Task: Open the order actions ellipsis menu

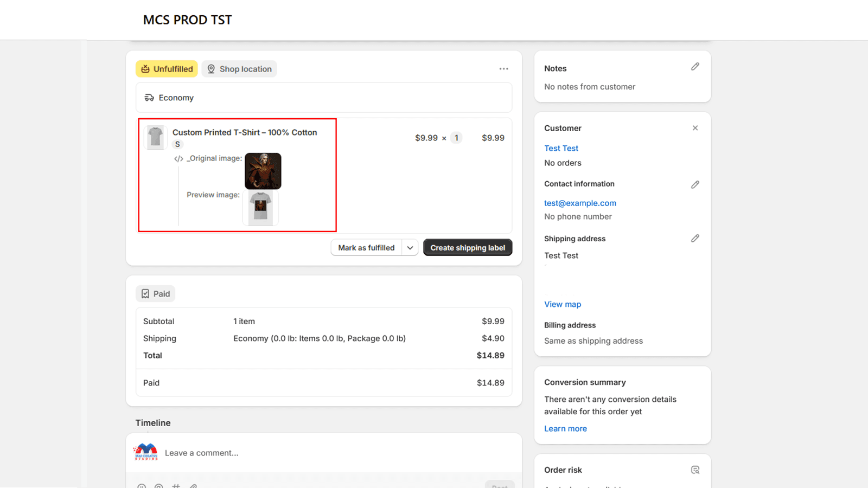Action: (x=503, y=69)
